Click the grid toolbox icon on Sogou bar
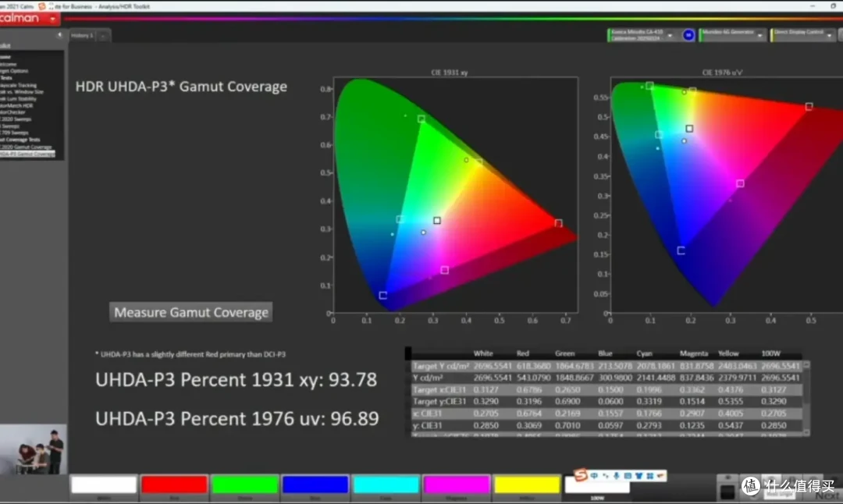The image size is (843, 504). coord(650,475)
